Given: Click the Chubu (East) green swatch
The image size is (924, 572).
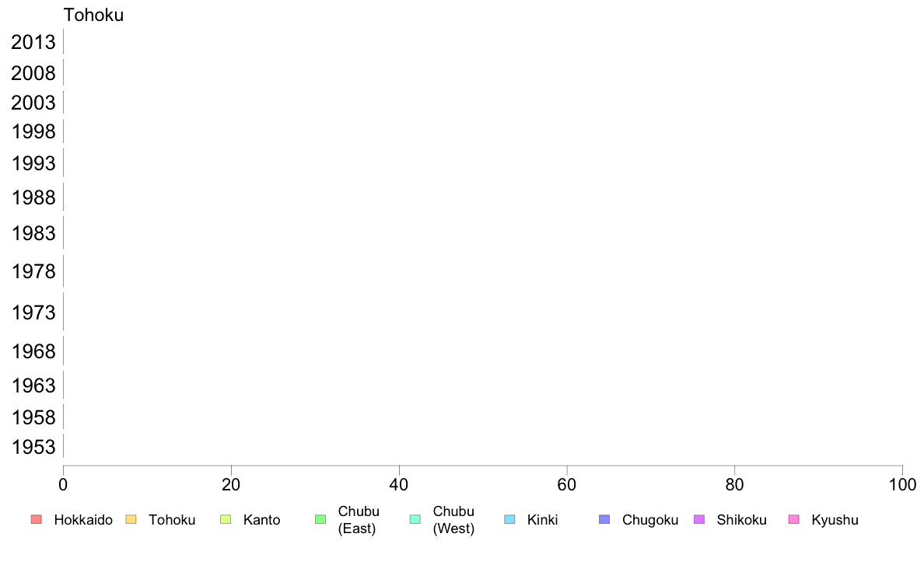Looking at the screenshot, I should coord(320,519).
